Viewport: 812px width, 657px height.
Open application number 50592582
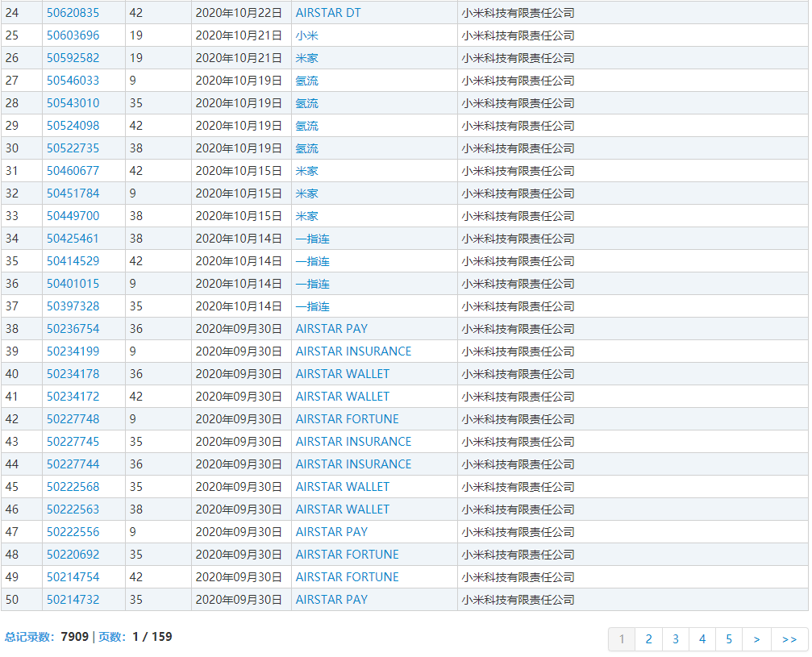tap(73, 58)
